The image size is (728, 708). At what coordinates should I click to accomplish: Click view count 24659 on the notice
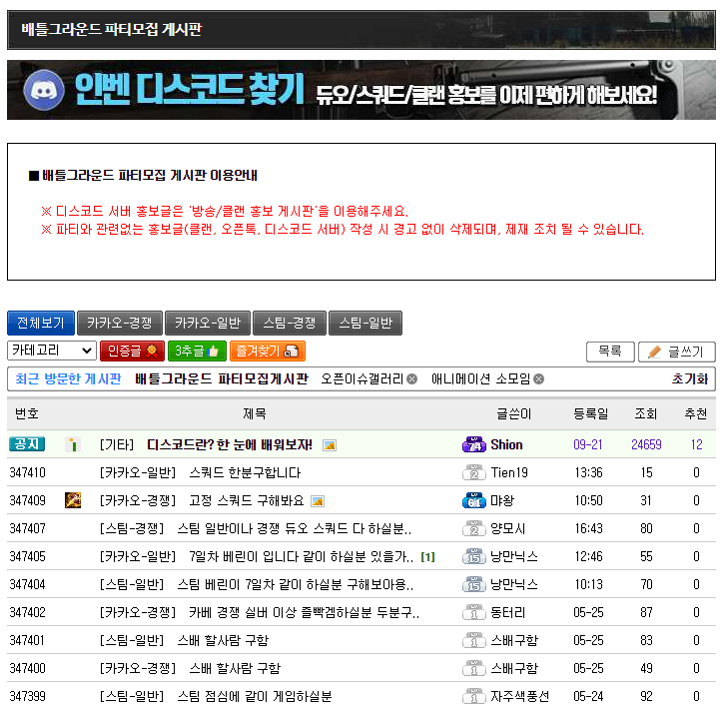646,444
